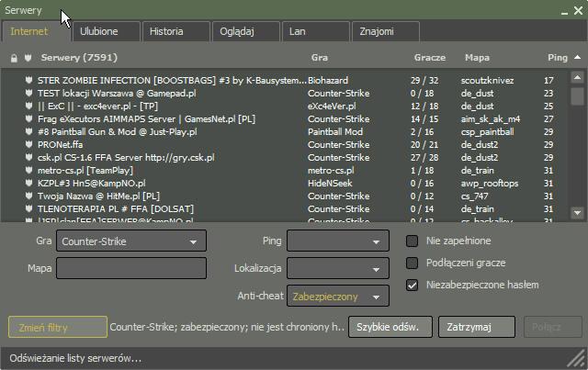This screenshot has height=370, width=588.
Task: Click shield icon of KZPL#3 HnS server
Action: coord(28,183)
